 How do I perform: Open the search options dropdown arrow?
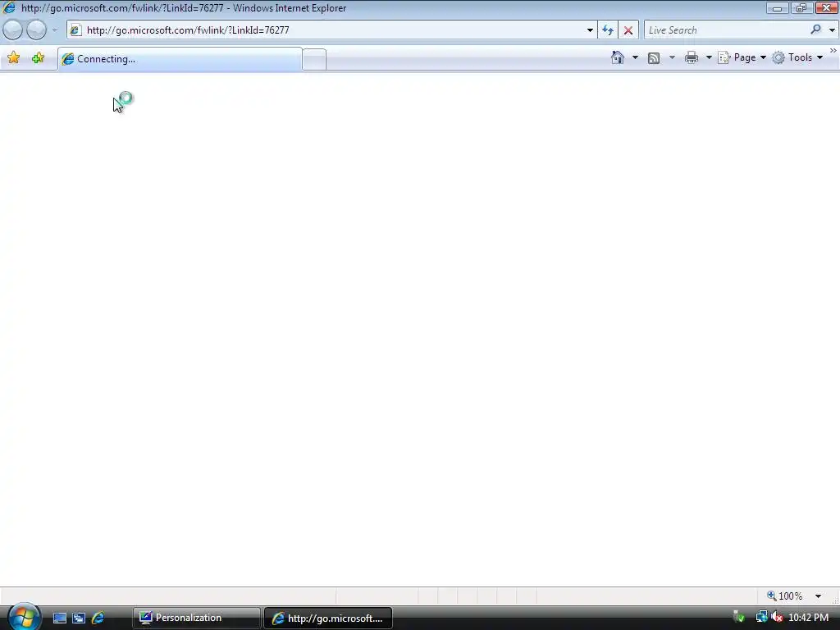point(832,30)
